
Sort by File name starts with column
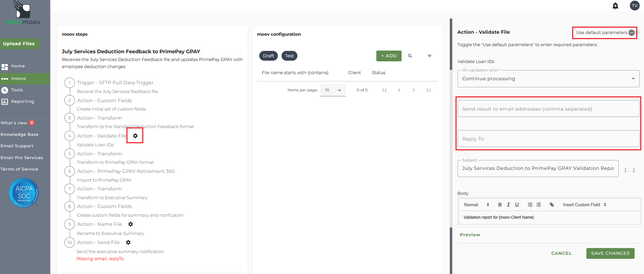(295, 73)
